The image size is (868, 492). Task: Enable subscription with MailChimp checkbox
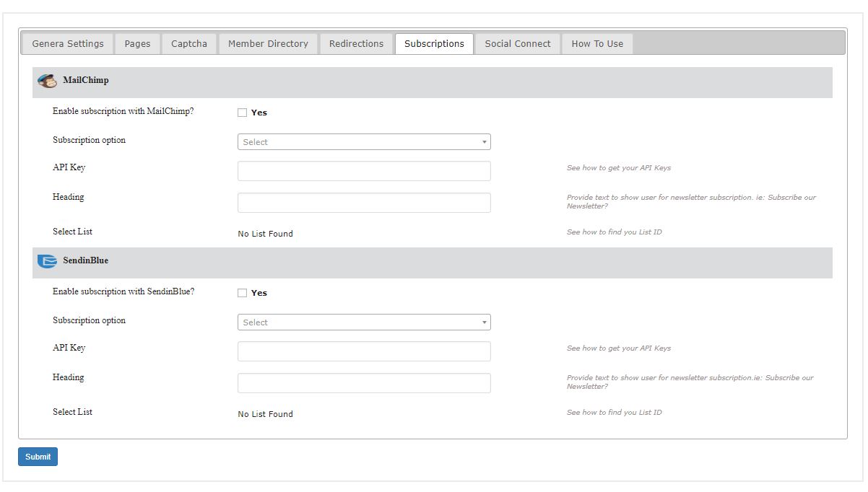(243, 113)
